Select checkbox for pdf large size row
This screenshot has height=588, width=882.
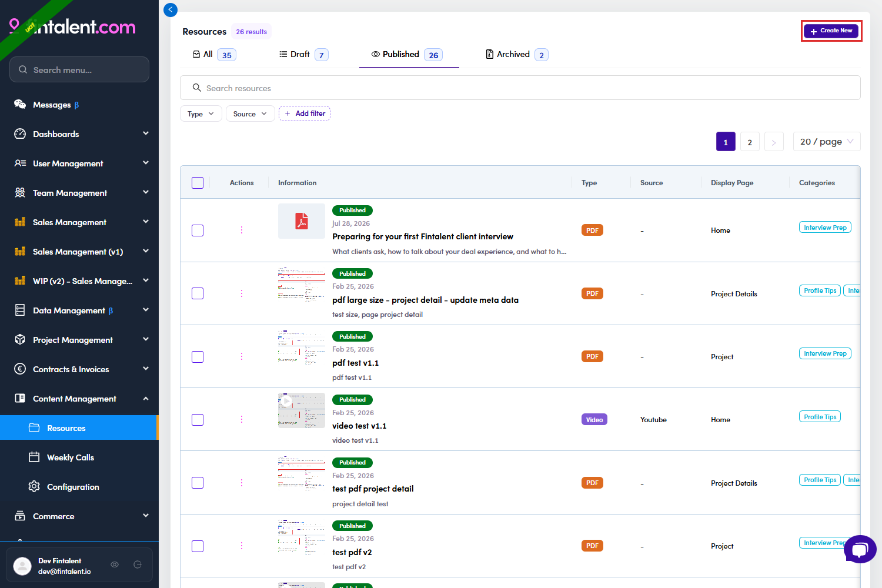coord(198,293)
